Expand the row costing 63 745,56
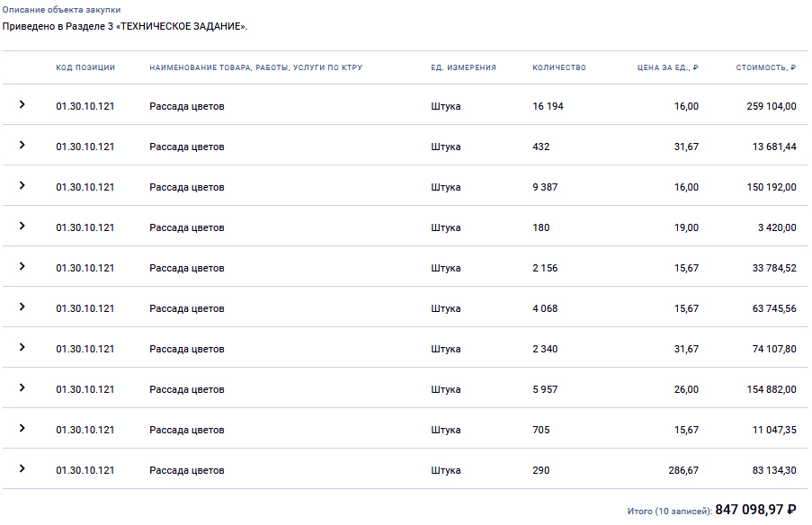The height and width of the screenshot is (525, 812). [22, 307]
